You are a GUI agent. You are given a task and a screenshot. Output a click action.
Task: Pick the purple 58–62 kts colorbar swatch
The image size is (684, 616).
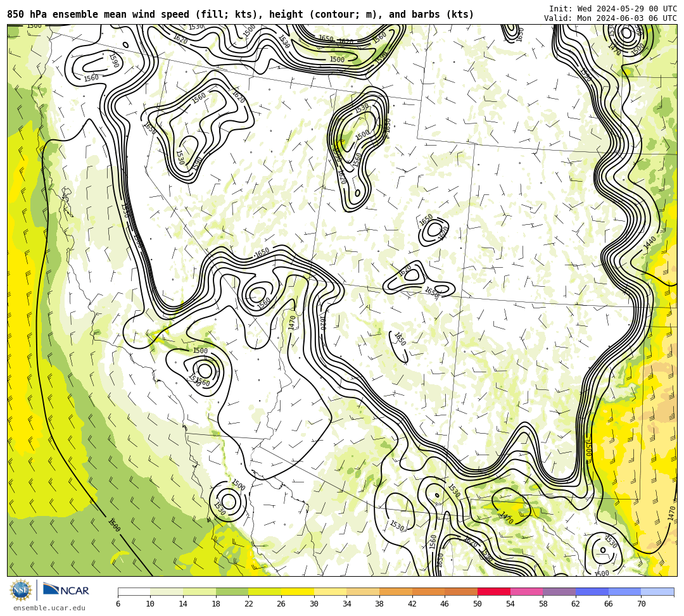(559, 591)
